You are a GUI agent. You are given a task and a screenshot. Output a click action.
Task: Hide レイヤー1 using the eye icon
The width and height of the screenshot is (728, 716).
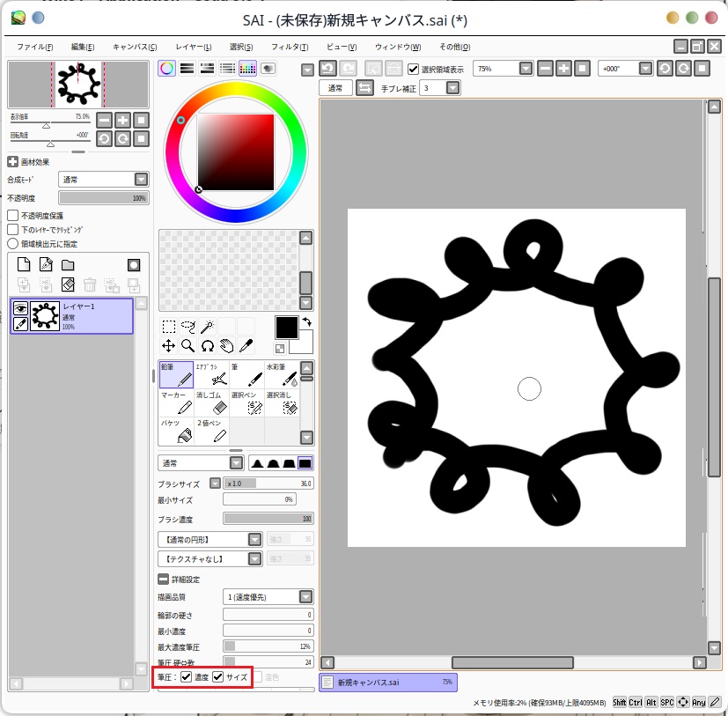[x=20, y=308]
